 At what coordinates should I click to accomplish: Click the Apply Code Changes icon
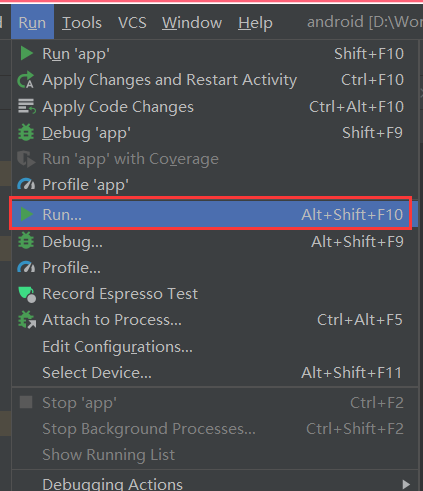[26, 106]
